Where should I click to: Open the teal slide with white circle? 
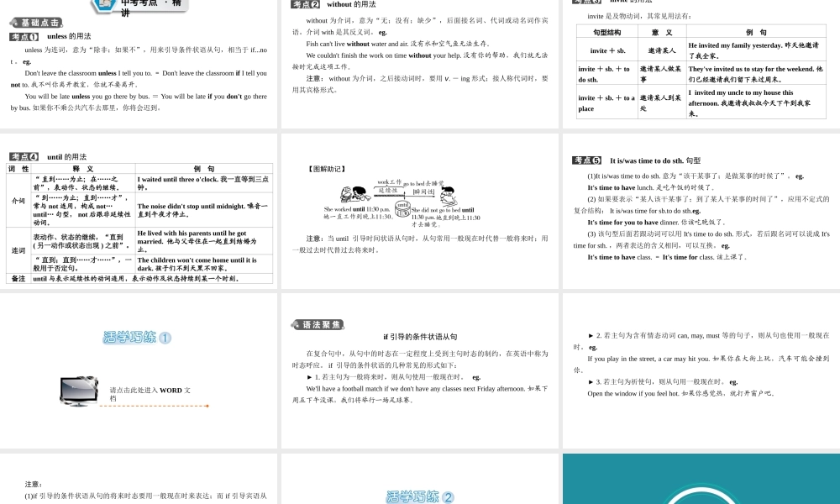(701, 479)
